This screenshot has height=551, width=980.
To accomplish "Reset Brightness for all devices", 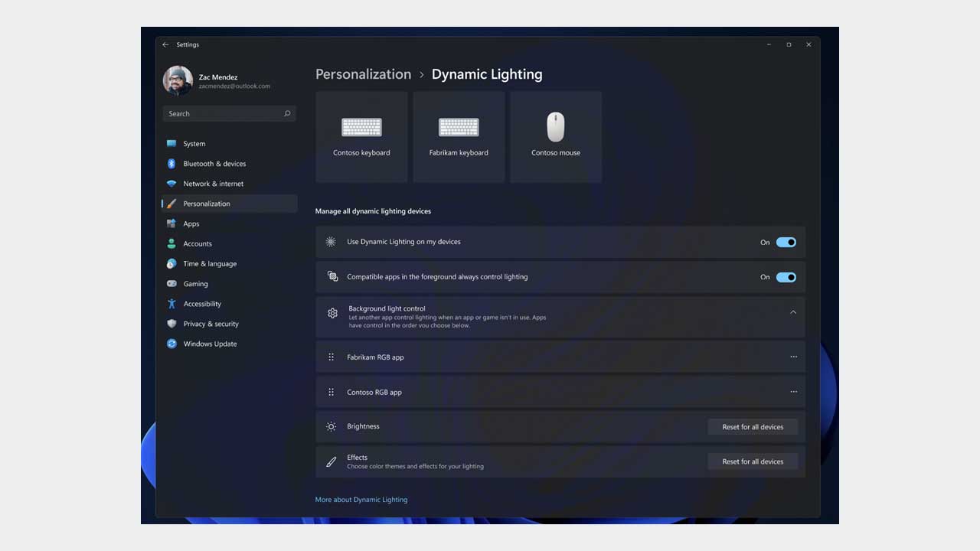I will coord(753,426).
